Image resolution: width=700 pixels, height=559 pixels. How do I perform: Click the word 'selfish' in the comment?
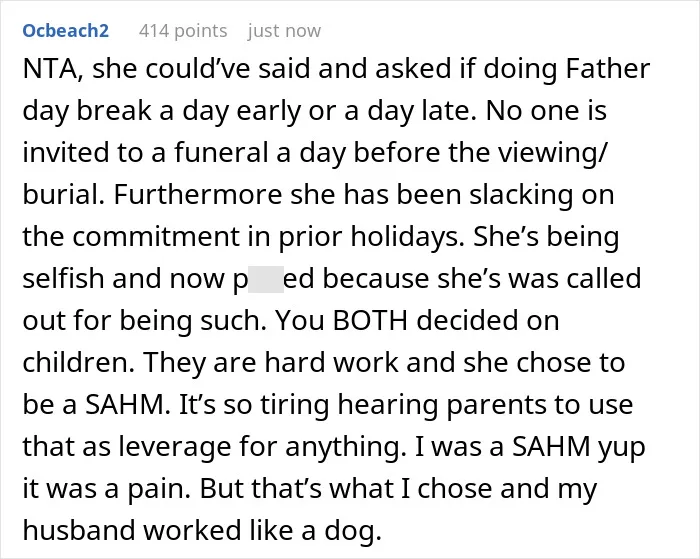[x=63, y=279]
